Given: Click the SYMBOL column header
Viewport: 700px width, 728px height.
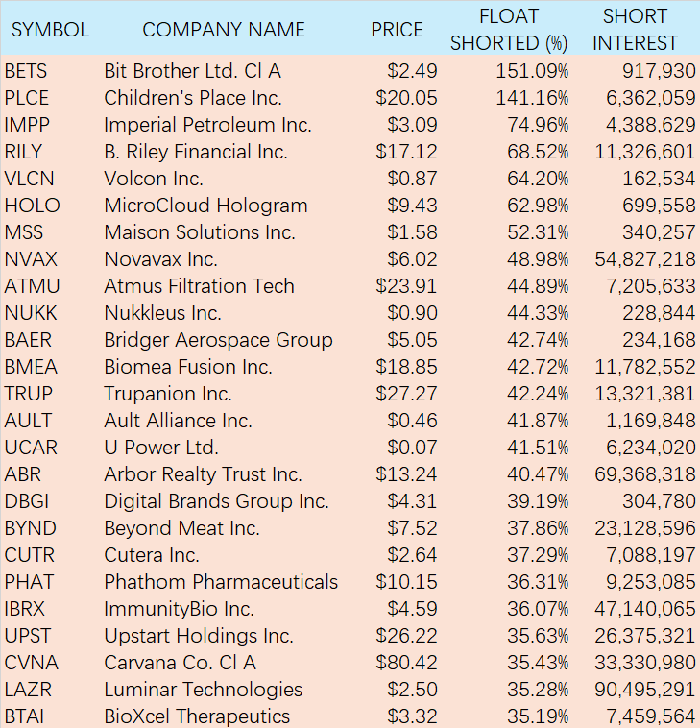Looking at the screenshot, I should [x=50, y=30].
